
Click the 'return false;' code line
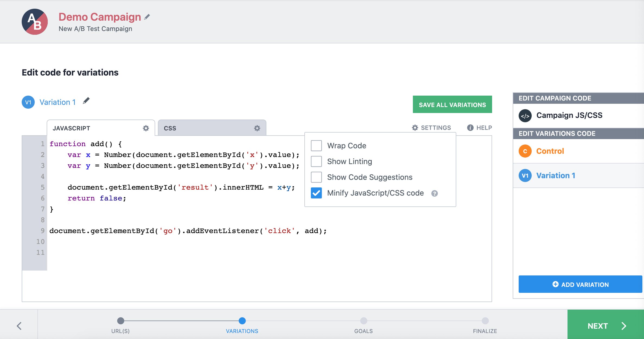[97, 198]
